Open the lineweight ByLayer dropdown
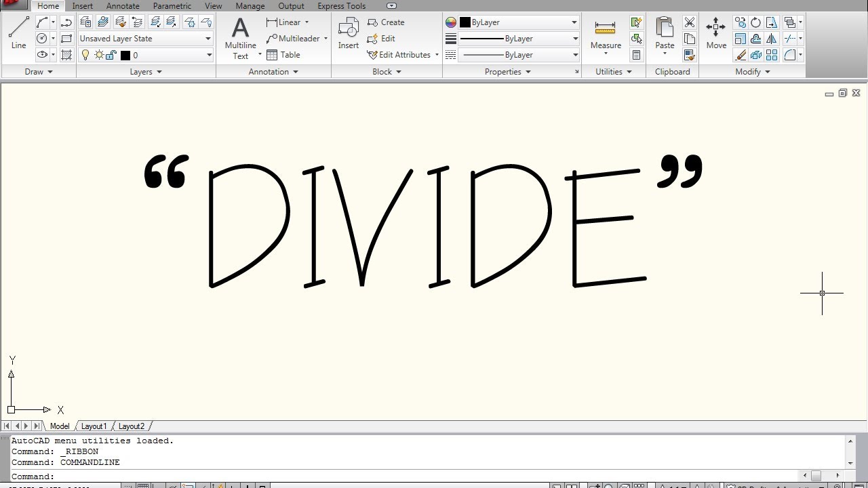This screenshot has height=488, width=868. coord(519,39)
